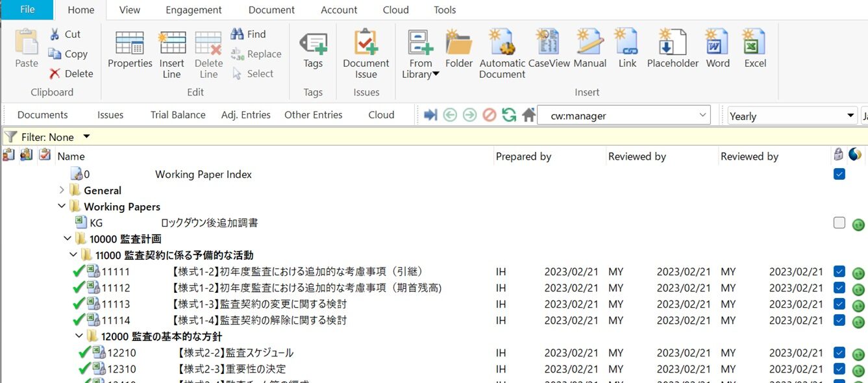This screenshot has width=868, height=383.
Task: Collapse the Working Papers folder
Action: click(61, 206)
